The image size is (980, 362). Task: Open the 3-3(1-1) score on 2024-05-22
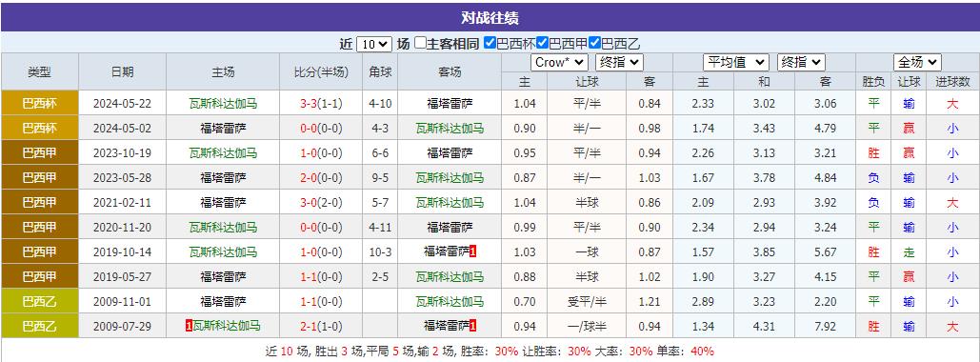pyautogui.click(x=321, y=104)
